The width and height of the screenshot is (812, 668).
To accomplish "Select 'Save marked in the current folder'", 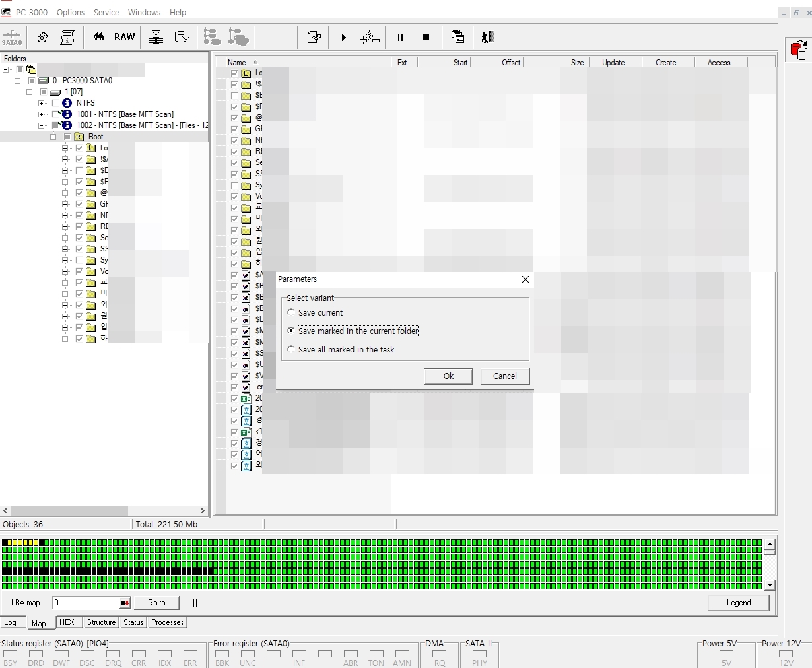I will (x=291, y=331).
